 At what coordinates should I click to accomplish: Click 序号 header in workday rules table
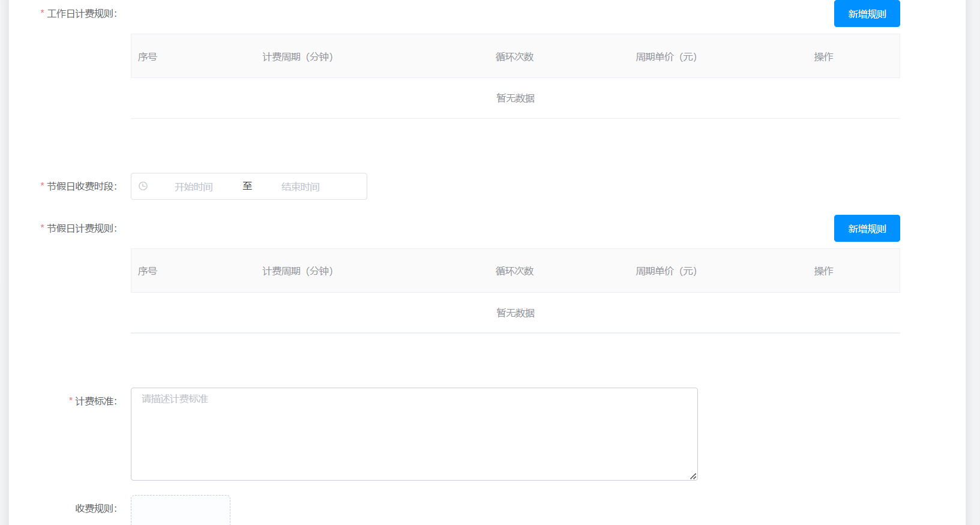(148, 56)
